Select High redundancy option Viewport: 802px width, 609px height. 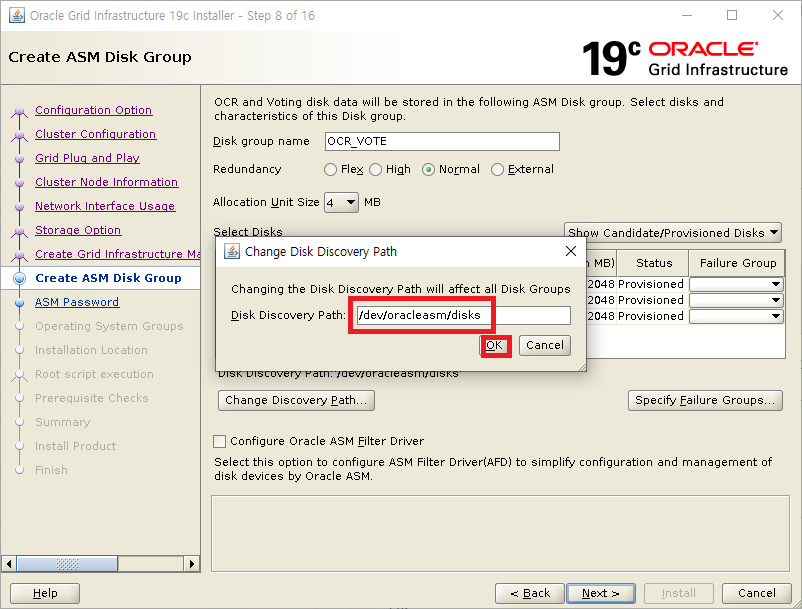pyautogui.click(x=390, y=169)
